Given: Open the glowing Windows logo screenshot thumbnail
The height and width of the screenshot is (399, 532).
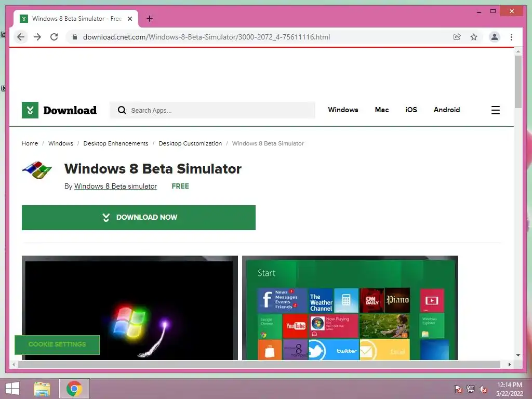Looking at the screenshot, I should 129,308.
